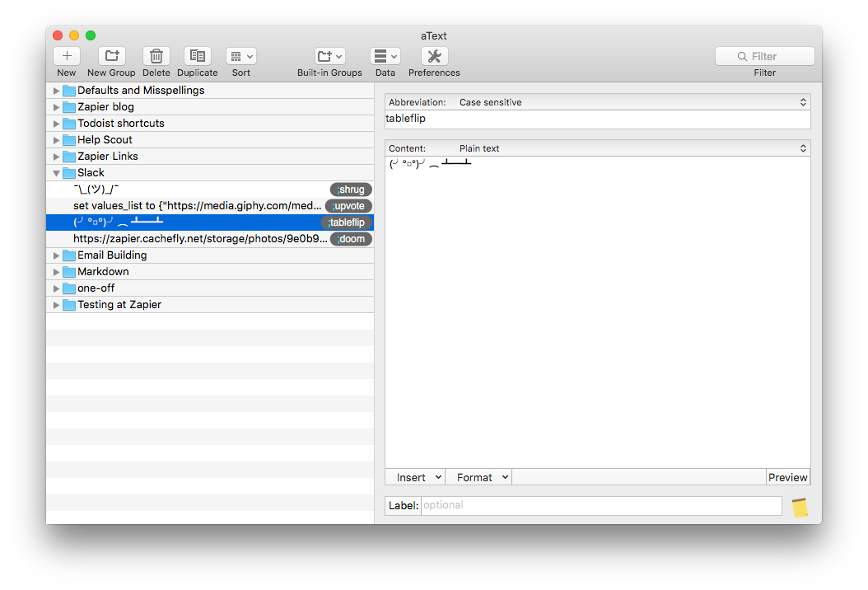Click the Filter search field

click(x=764, y=56)
